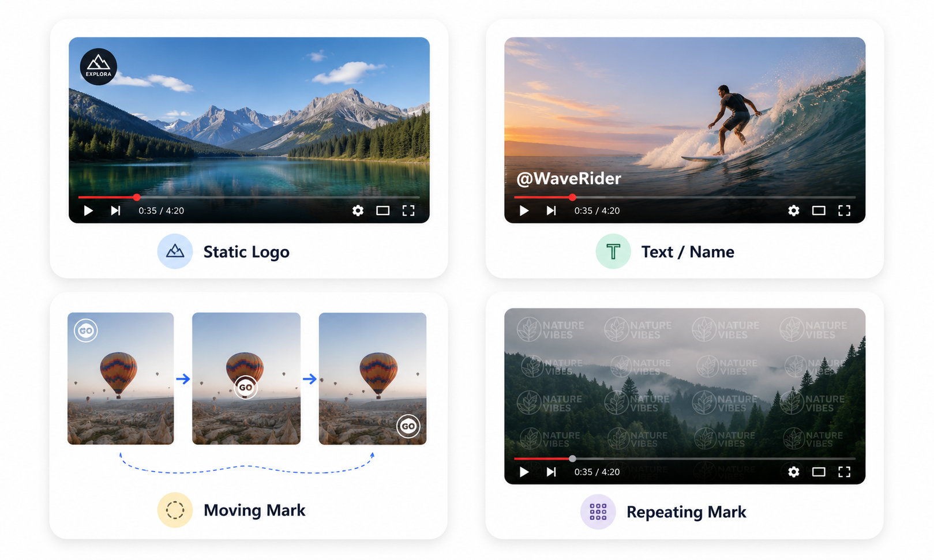Click the 0:35 / 4:20 time in mountain player

[161, 211]
